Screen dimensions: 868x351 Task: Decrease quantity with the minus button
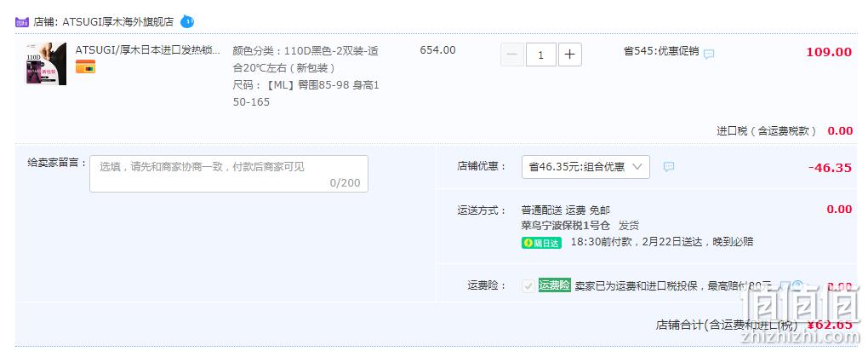[x=512, y=55]
